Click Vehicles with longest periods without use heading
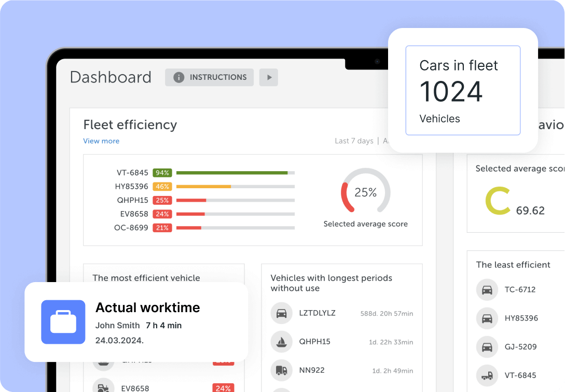565x392 pixels. pyautogui.click(x=332, y=283)
